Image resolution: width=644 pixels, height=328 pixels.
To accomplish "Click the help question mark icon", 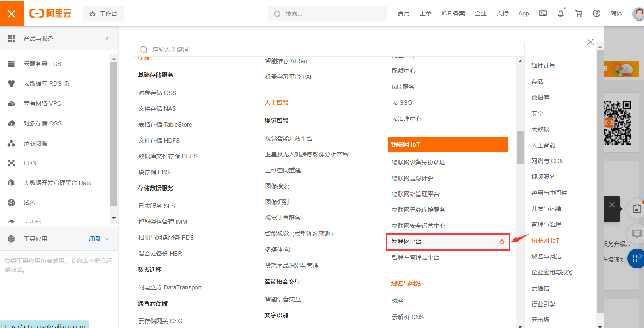I will [596, 14].
